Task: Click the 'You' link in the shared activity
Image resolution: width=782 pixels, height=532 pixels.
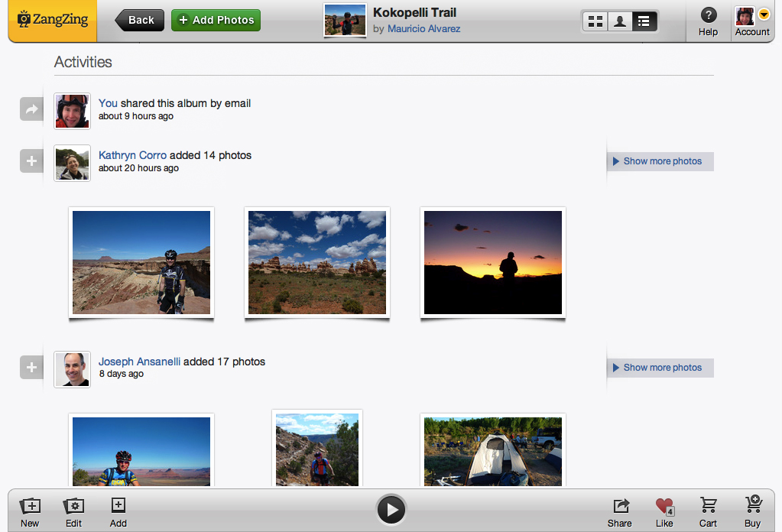Action: pos(109,103)
